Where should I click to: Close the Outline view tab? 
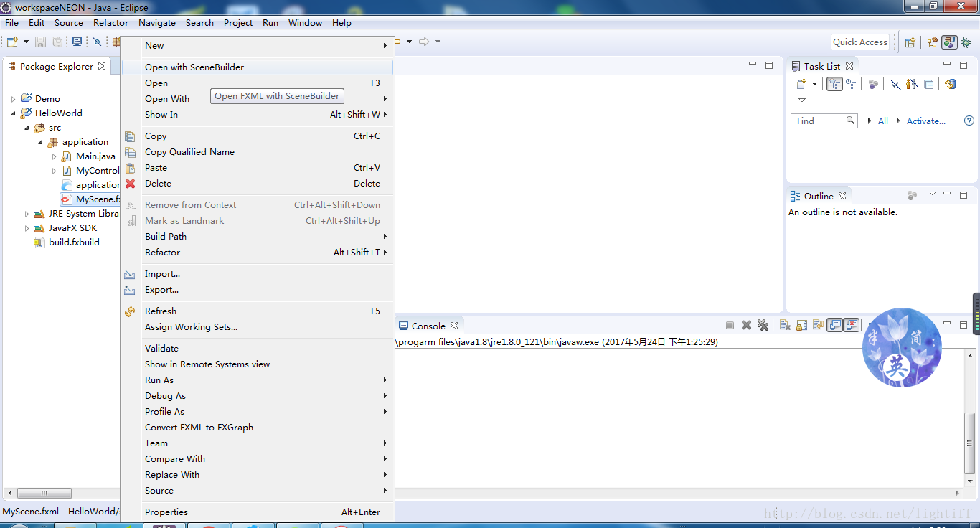coord(842,196)
